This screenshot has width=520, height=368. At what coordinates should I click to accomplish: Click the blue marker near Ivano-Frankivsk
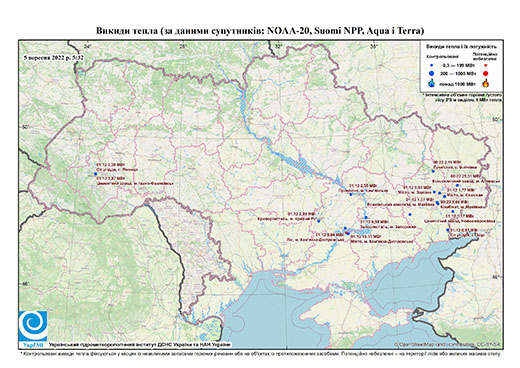(95, 174)
